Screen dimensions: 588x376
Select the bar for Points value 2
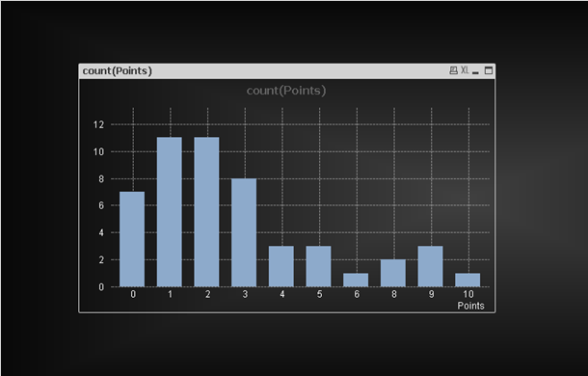click(206, 212)
